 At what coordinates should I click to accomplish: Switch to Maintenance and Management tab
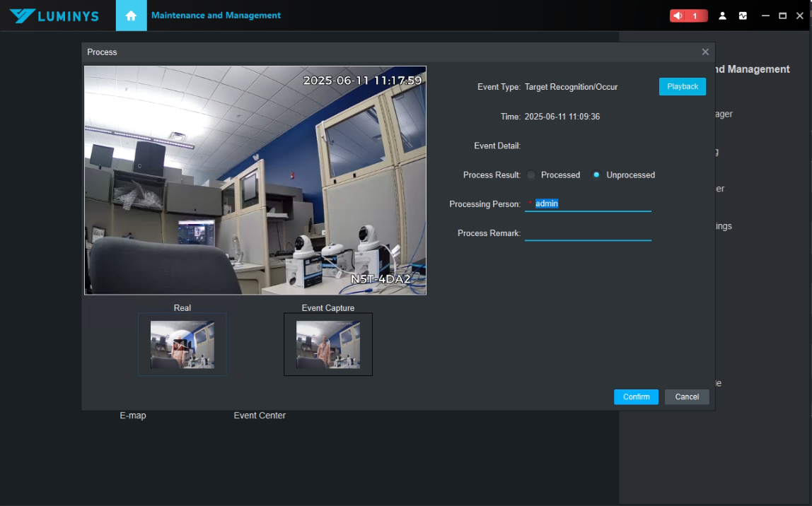click(216, 16)
